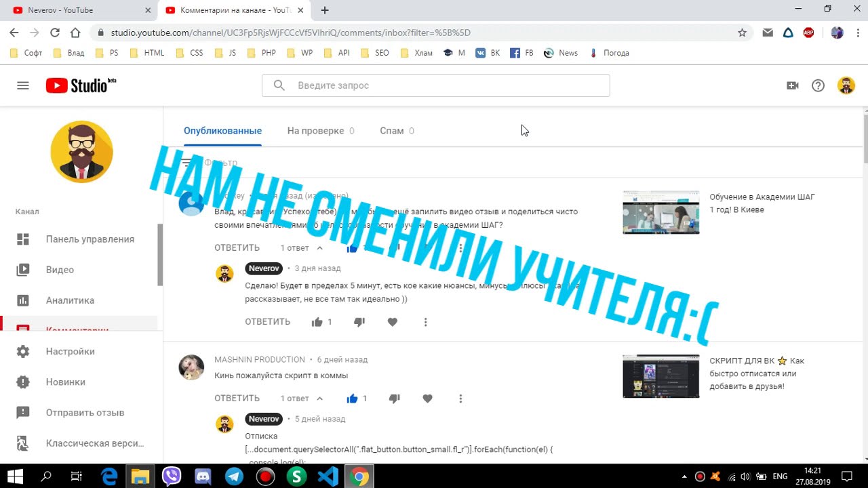The height and width of the screenshot is (488, 868).
Task: Open more options on Neverov's 3 дня назад reply
Action: tap(425, 323)
